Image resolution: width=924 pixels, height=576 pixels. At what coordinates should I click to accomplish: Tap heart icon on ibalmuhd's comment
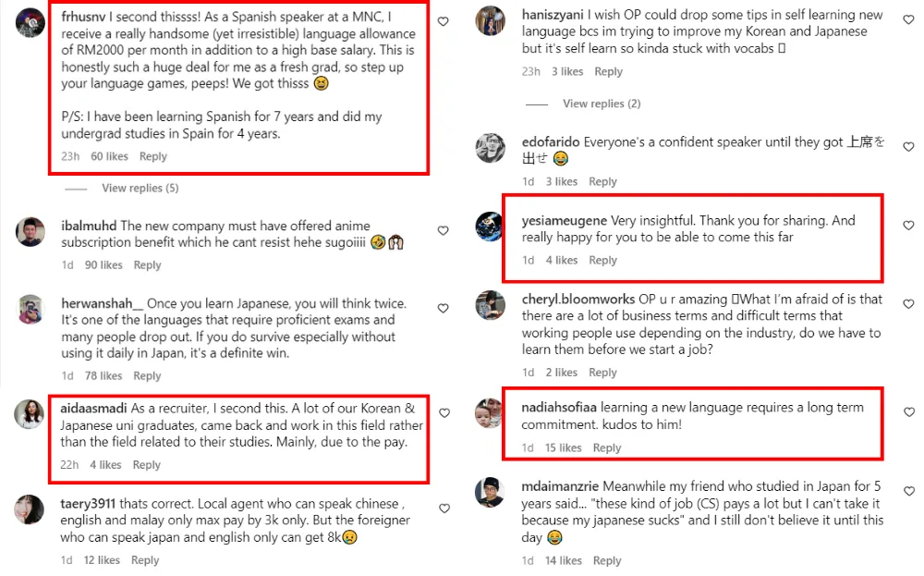tap(444, 230)
